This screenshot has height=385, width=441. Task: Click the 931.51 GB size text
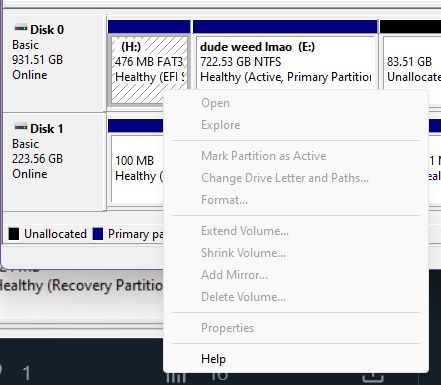(37, 60)
